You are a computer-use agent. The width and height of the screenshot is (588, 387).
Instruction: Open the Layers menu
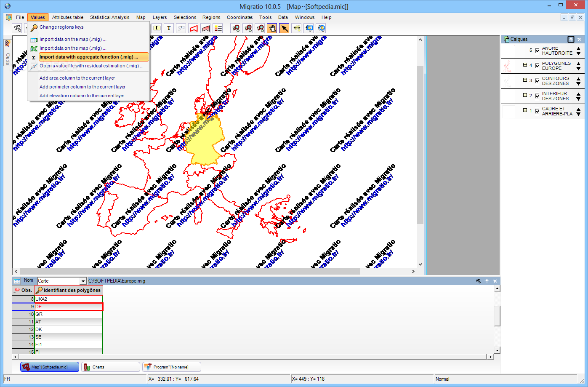pos(160,17)
